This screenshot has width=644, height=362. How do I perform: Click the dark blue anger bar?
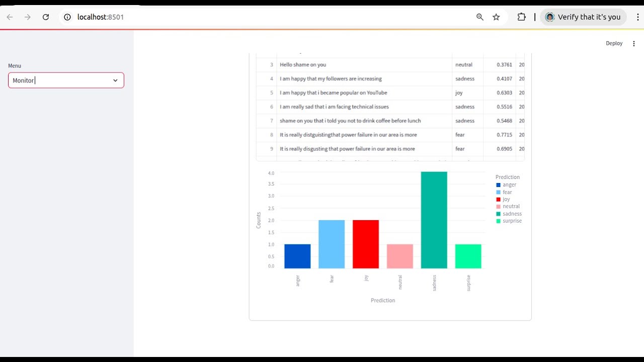(297, 256)
